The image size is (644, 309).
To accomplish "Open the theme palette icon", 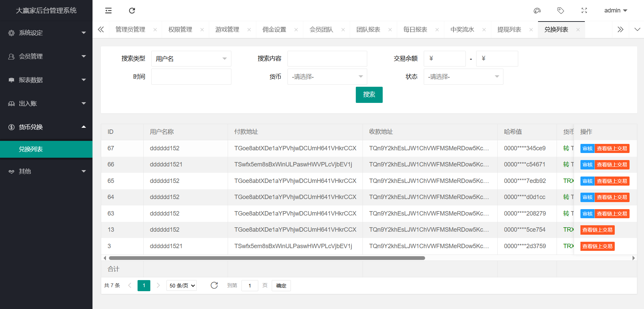I will tap(537, 11).
